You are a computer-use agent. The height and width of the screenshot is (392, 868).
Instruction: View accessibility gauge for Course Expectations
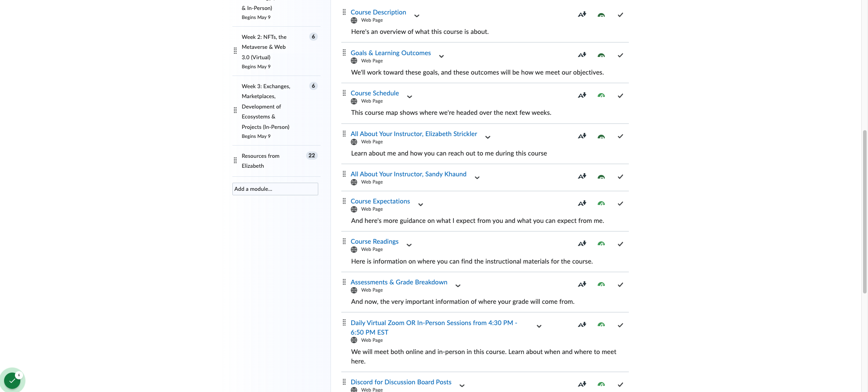pyautogui.click(x=601, y=203)
